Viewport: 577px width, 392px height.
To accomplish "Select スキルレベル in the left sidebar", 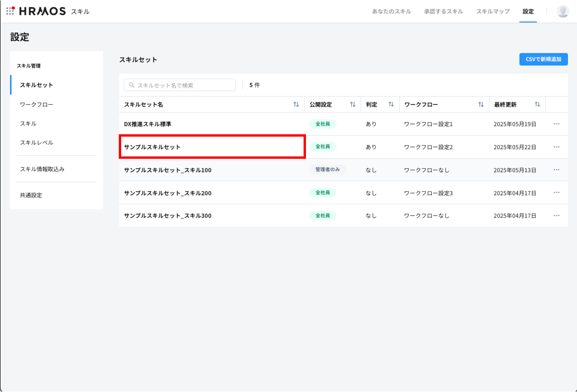I will click(36, 142).
